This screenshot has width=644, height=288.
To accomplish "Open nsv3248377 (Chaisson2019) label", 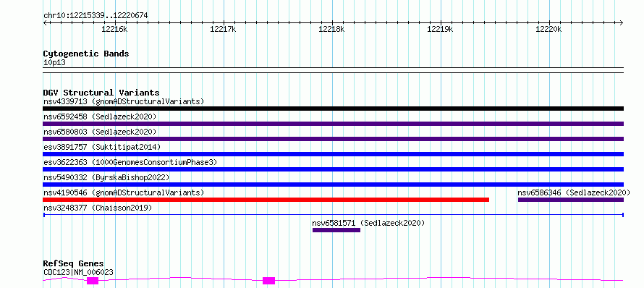I will (x=98, y=208).
